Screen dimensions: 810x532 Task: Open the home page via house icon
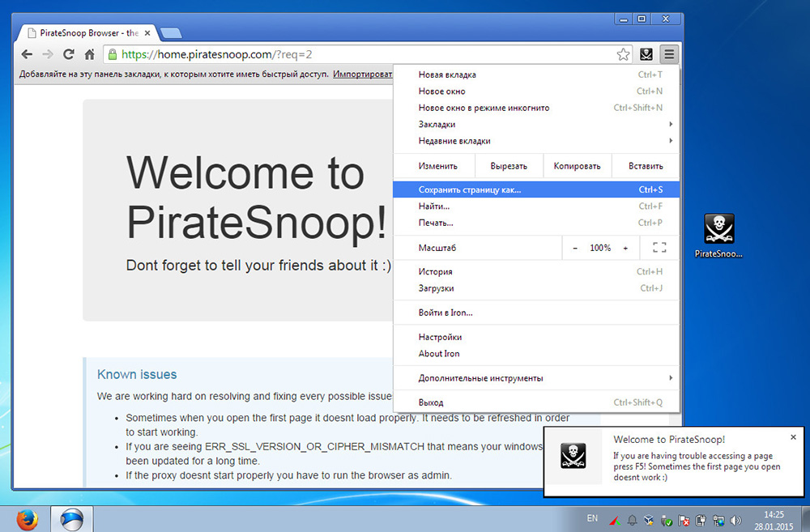(90, 54)
